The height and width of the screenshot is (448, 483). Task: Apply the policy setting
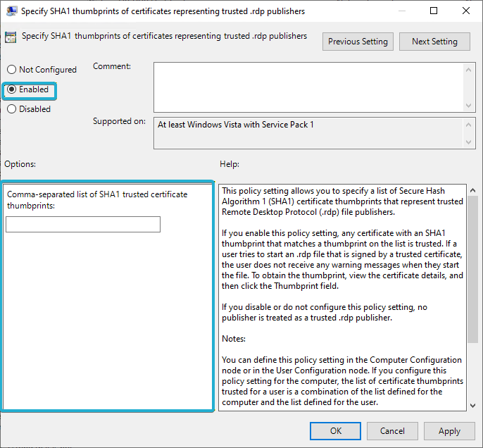(449, 431)
